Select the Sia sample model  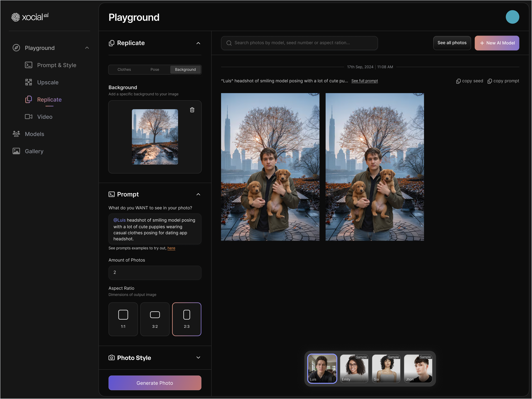click(386, 368)
